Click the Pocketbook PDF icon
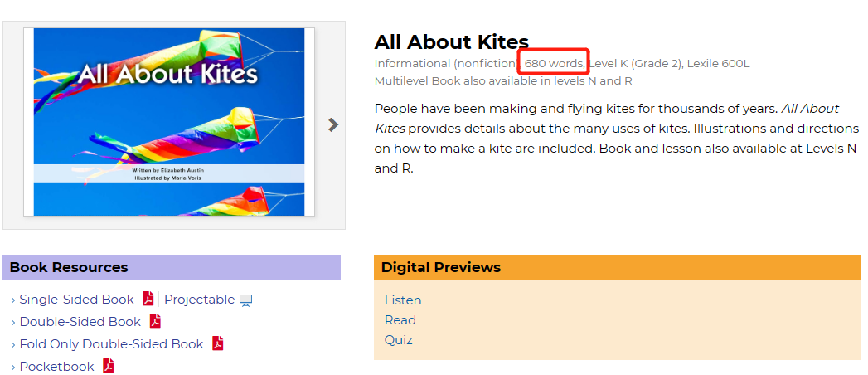Screen dimensions: 868x375 coord(109,366)
